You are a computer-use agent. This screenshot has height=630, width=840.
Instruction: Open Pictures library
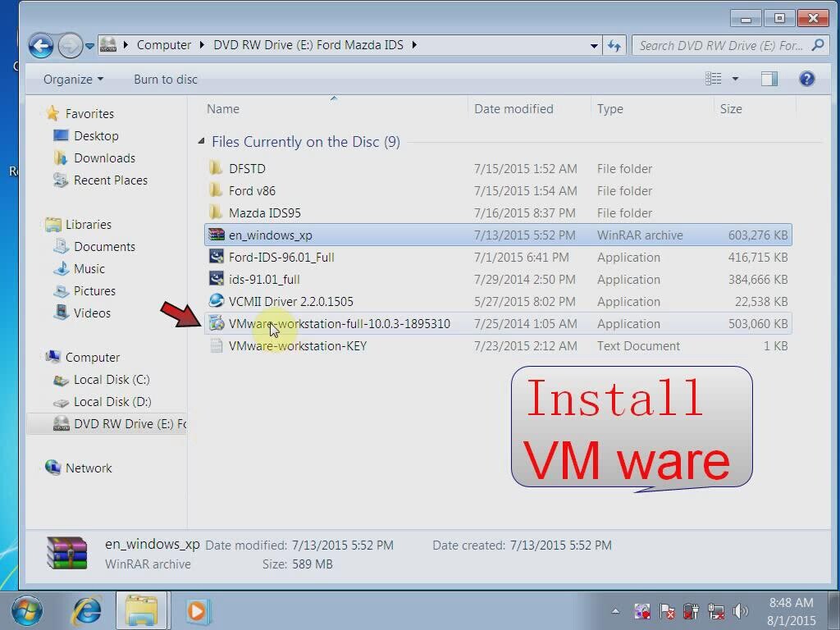[x=94, y=291]
